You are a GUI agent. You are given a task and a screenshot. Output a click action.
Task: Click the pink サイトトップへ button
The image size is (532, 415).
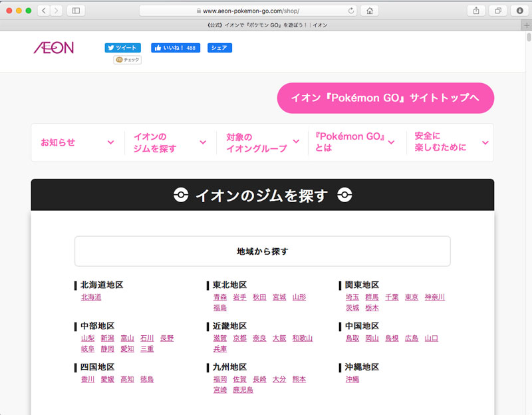(x=385, y=98)
